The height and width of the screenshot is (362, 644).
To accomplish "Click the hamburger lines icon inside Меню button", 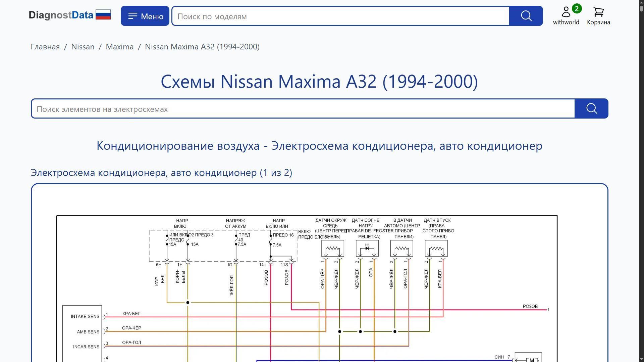I will point(133,15).
